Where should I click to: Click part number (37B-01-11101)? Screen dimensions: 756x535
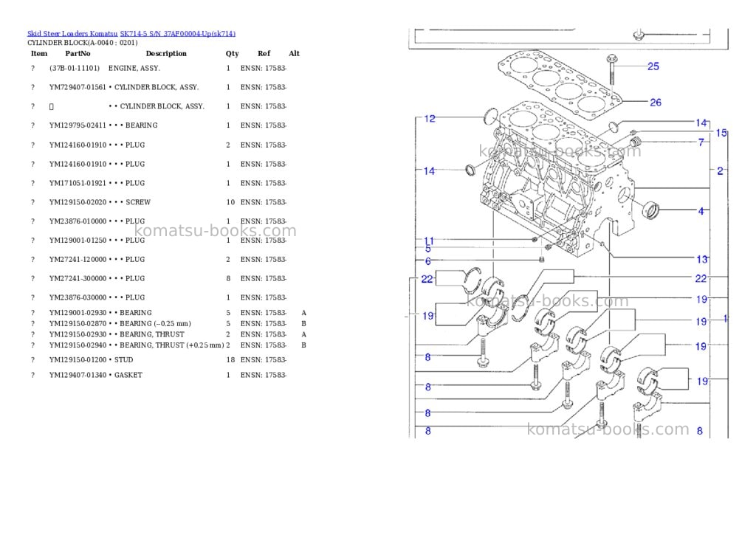75,69
